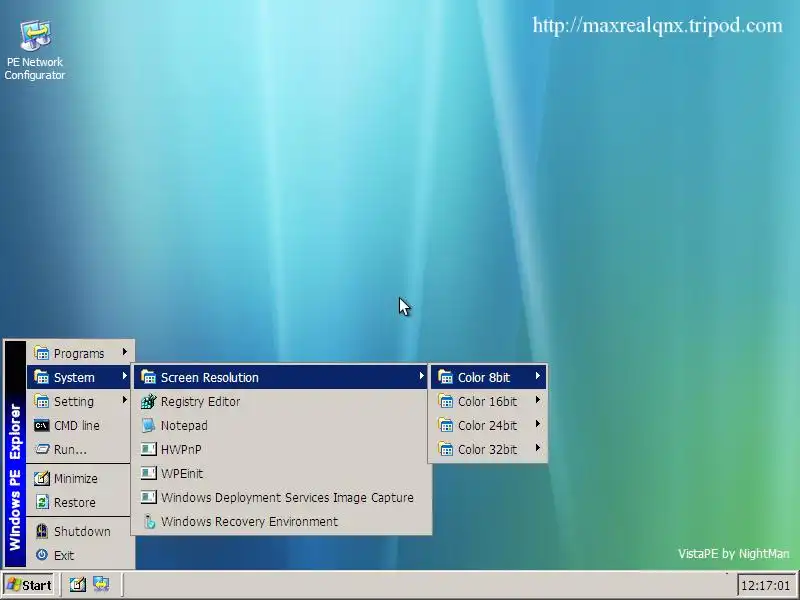The image size is (800, 600).
Task: Click the WPEinit icon
Action: [x=148, y=473]
